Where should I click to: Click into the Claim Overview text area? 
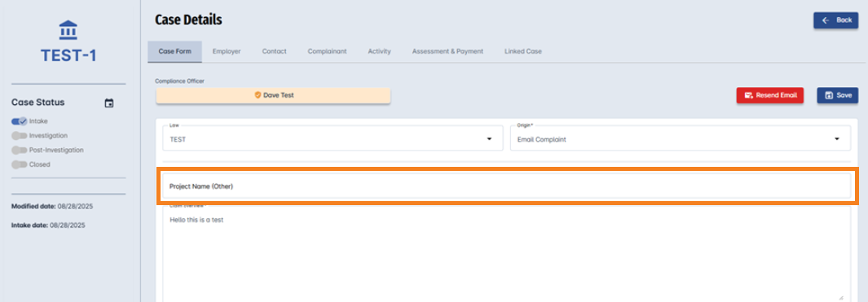point(506,255)
